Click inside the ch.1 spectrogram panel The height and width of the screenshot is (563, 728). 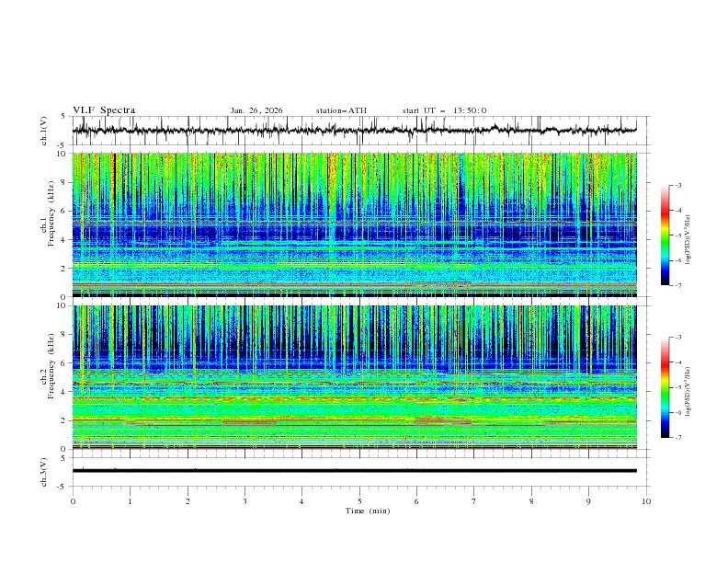click(355, 224)
